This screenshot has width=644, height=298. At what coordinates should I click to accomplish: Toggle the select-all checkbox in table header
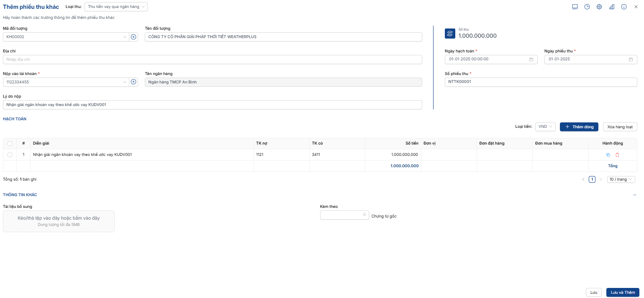point(10,143)
